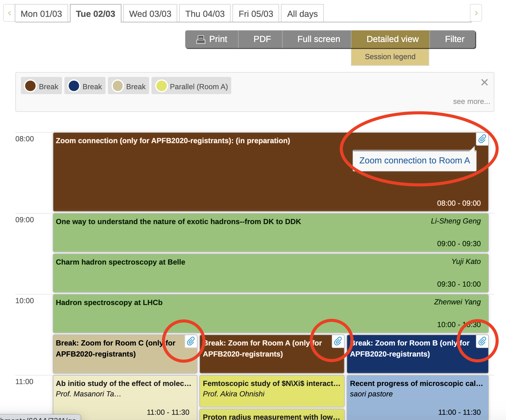Open attachment paperclip on Room C break
Screen dimensions: 506x420
pos(191,341)
